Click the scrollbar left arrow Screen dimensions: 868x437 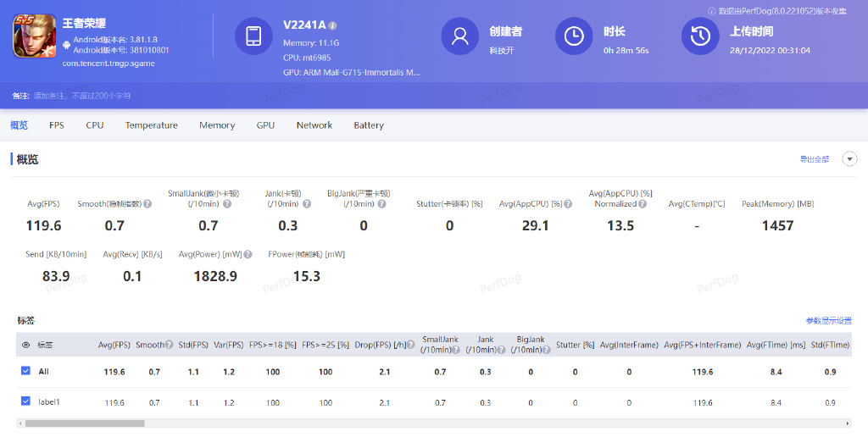[20, 423]
